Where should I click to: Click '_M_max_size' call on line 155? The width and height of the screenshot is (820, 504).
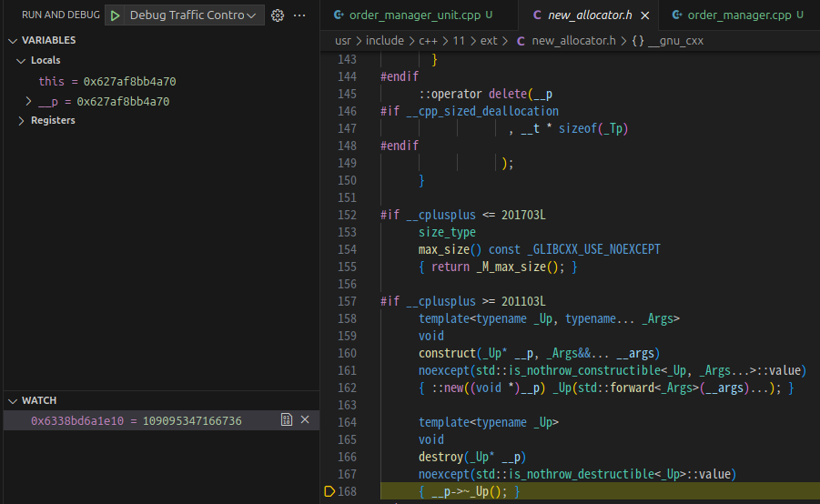pyautogui.click(x=511, y=267)
